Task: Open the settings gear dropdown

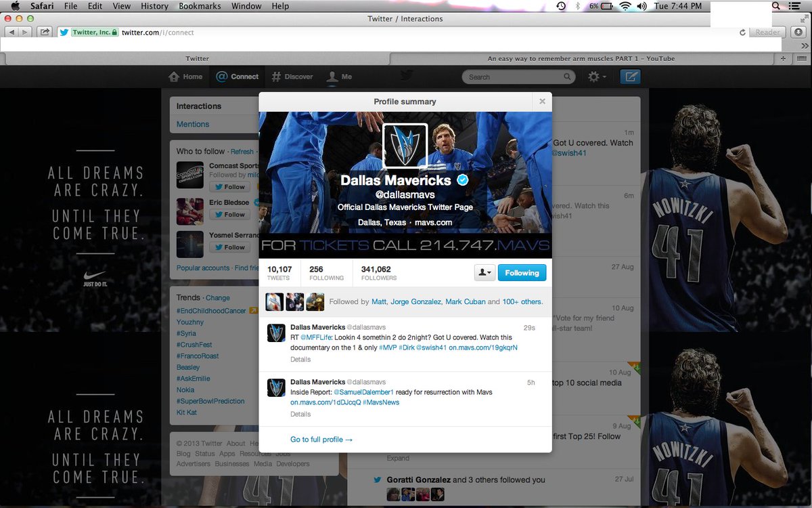Action: [x=597, y=77]
